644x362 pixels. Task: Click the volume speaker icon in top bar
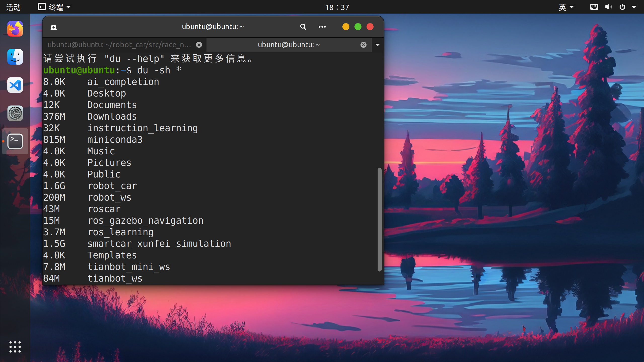[608, 7]
